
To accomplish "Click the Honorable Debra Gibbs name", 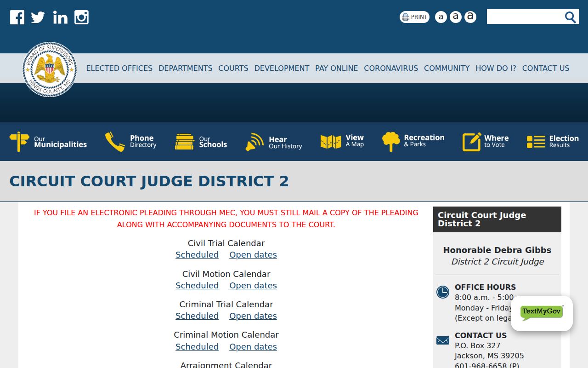I will click(x=497, y=250).
